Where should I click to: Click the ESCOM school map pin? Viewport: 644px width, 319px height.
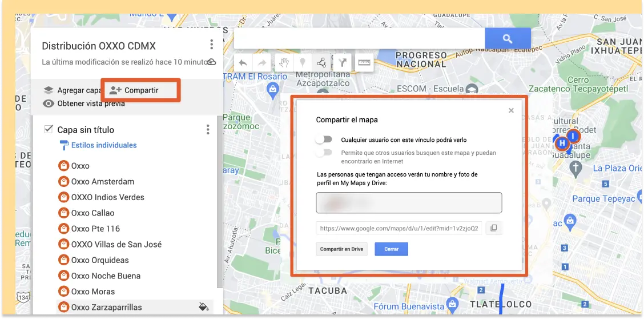473,89
